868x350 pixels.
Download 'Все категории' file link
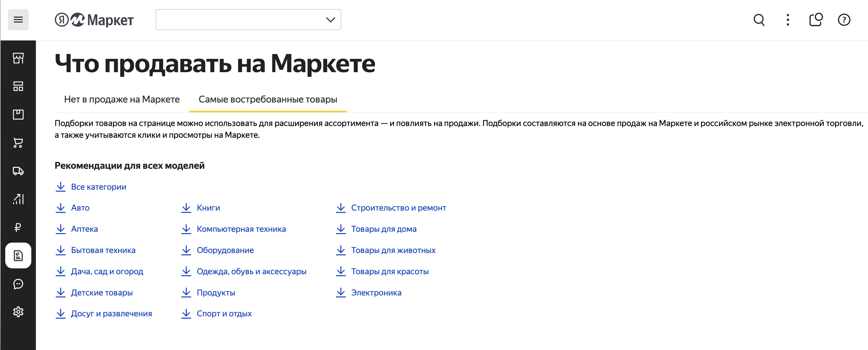coord(91,187)
